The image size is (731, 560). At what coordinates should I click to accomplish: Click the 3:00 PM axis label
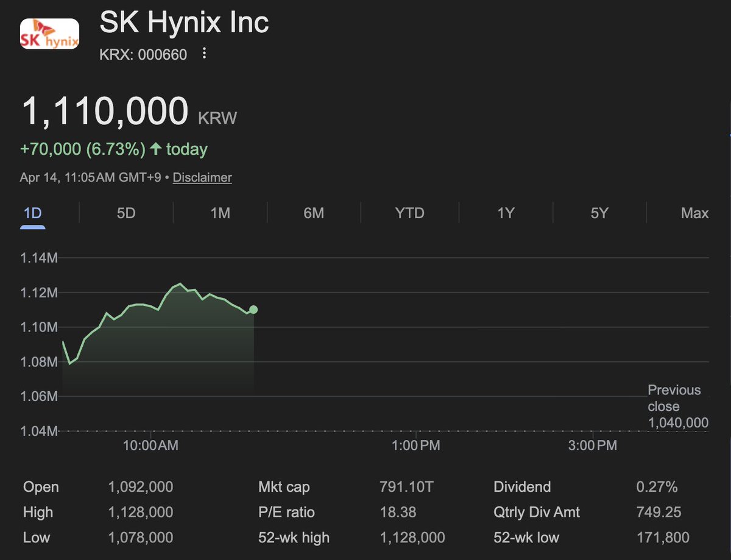click(593, 445)
